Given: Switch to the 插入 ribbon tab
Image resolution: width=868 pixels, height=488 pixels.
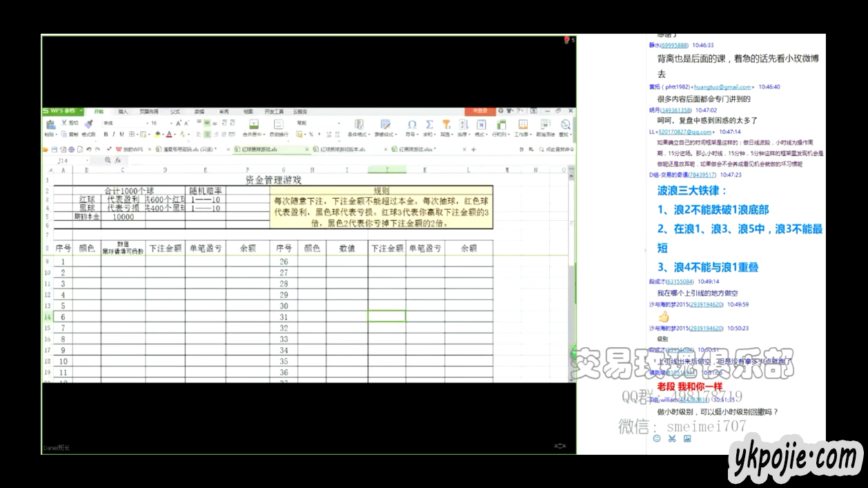Looking at the screenshot, I should pos(123,111).
